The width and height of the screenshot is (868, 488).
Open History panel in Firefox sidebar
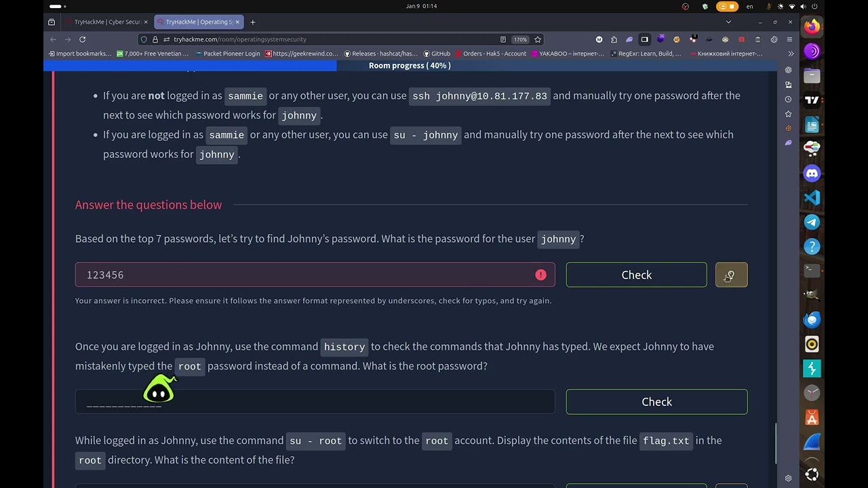point(788,99)
